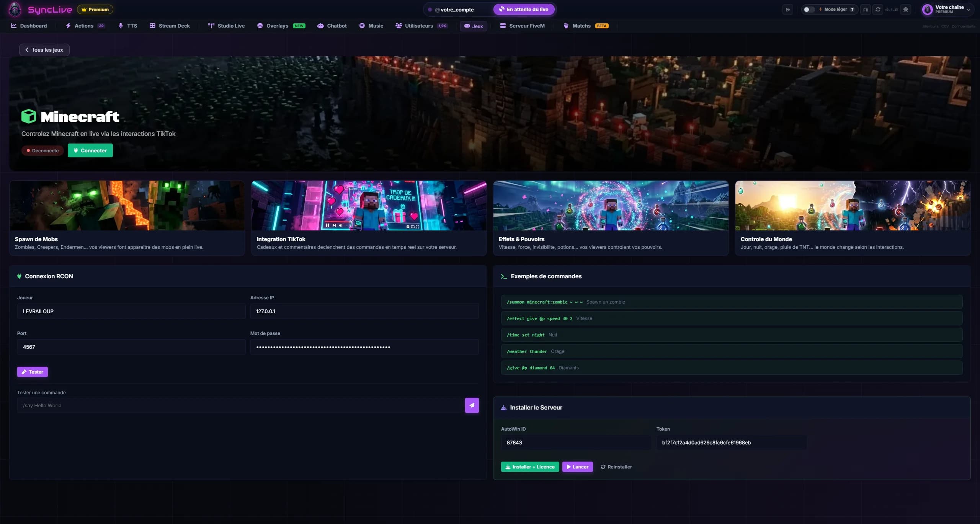Navigate to the Overlays tab
The image size is (980, 524).
click(x=281, y=26)
